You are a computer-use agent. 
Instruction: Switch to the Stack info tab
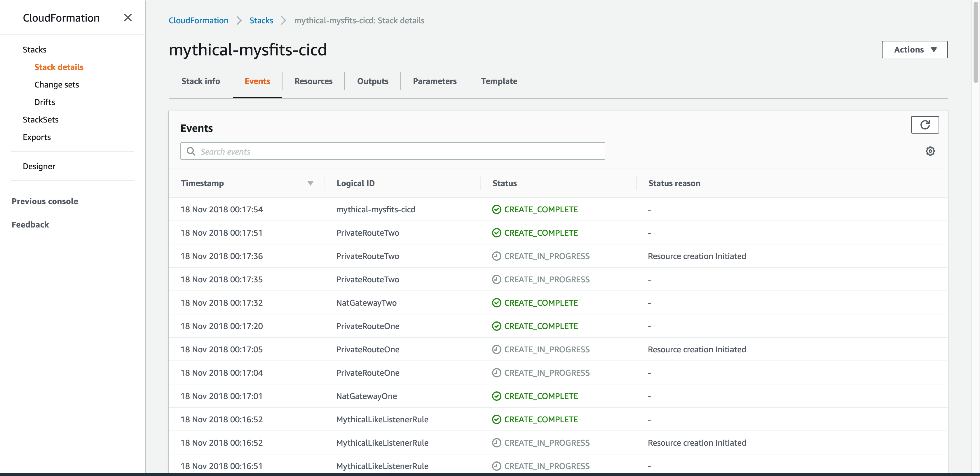[x=200, y=81]
